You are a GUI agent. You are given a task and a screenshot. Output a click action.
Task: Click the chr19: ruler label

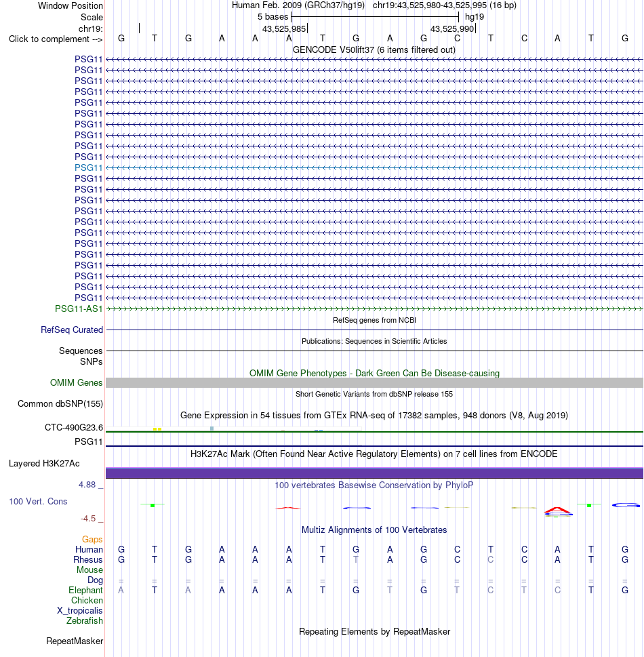91,28
